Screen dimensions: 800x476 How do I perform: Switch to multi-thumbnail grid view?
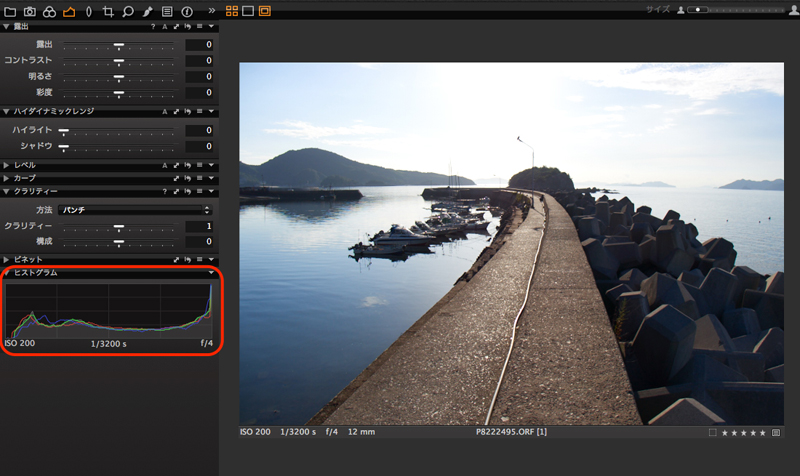click(x=232, y=11)
